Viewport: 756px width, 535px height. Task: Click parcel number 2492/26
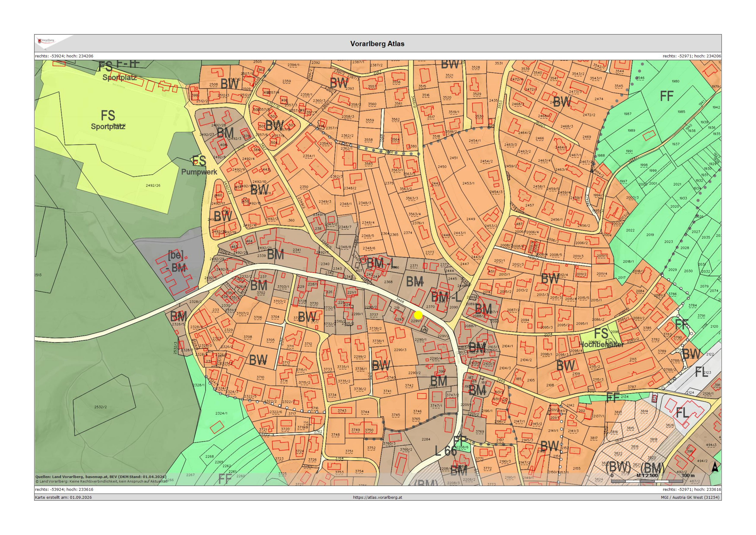pyautogui.click(x=153, y=185)
